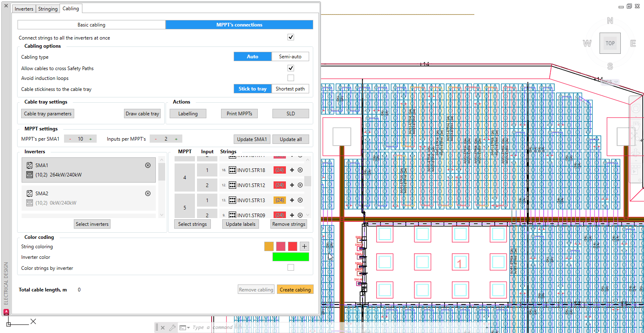Rotate view to North on ViewCube
Viewport: 644px width, 333px height.
click(610, 21)
